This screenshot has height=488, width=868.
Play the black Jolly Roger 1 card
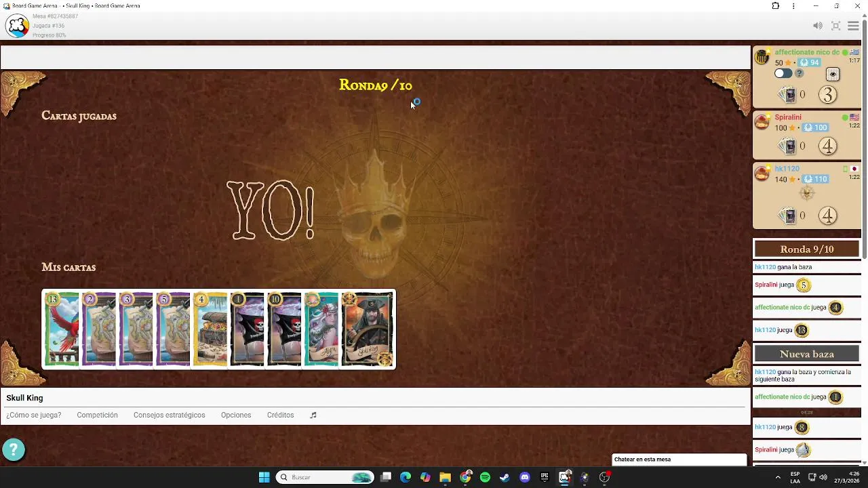(x=247, y=329)
